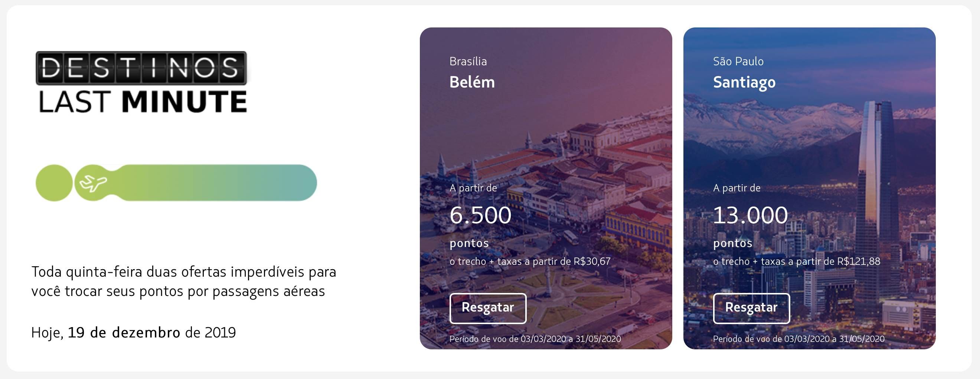Click the solid green circle beside the airplane
Screen dimensions: 980x379
tap(54, 183)
